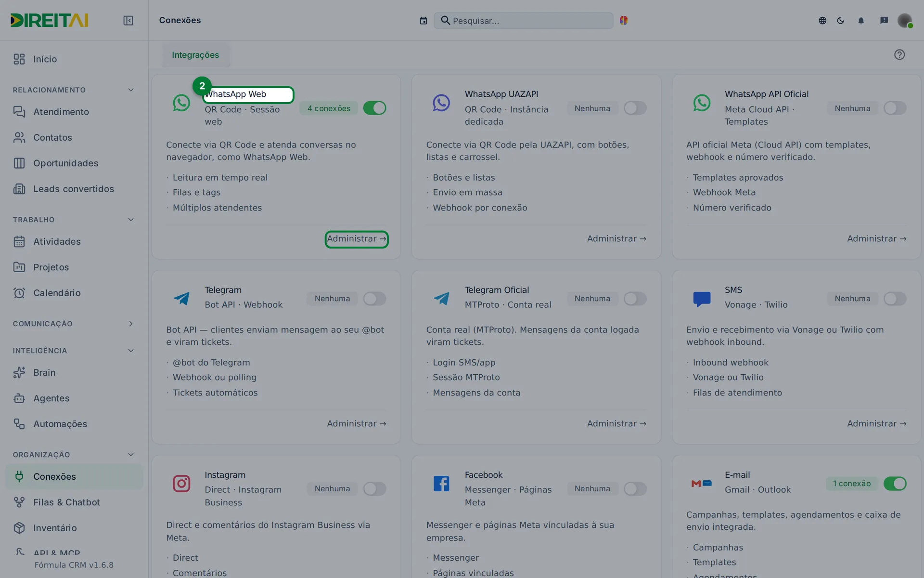
Task: Click the Inventário box icon
Action: pos(19,528)
